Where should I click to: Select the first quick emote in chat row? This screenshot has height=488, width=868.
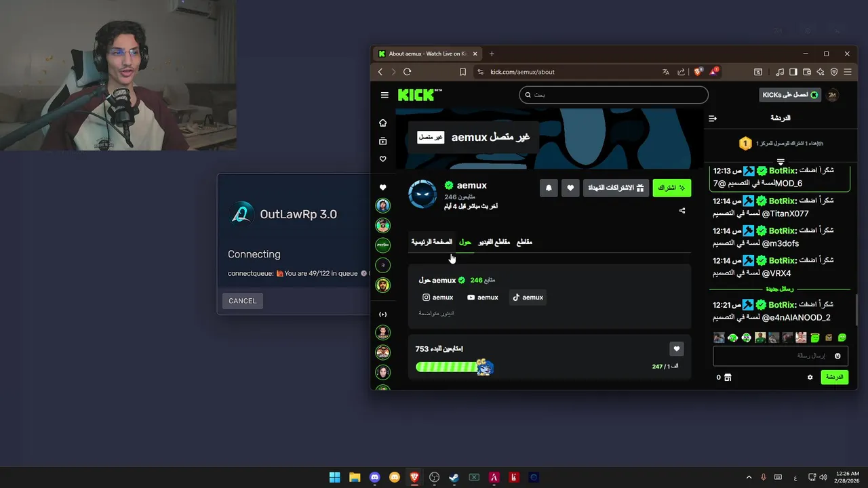(x=719, y=338)
